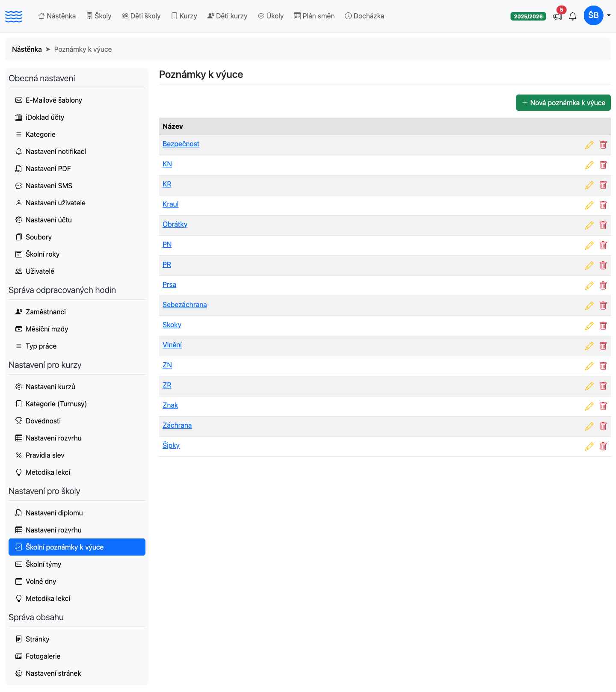Expand the ŠB user avatar dropdown
This screenshot has width=616, height=692.
(597, 15)
